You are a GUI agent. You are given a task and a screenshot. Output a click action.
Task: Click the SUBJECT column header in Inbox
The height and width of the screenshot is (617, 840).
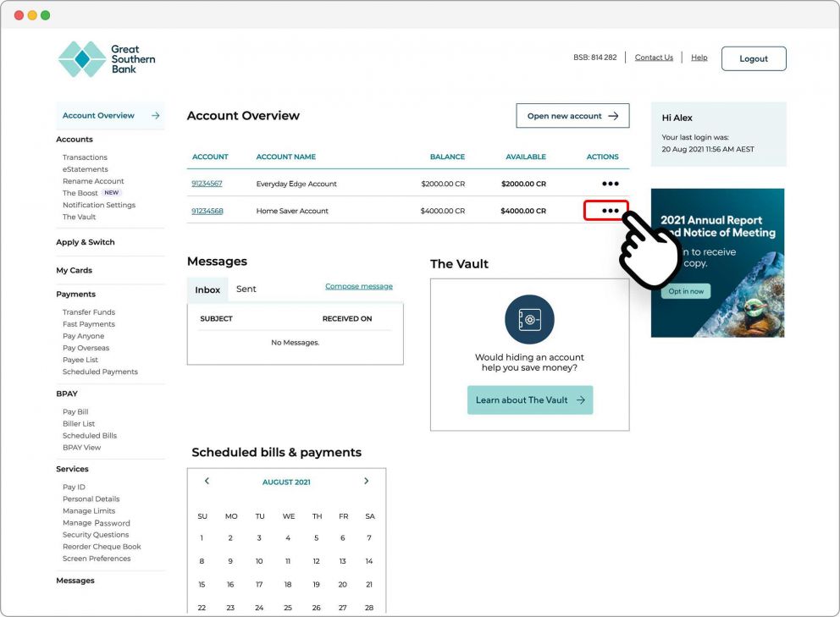(217, 319)
